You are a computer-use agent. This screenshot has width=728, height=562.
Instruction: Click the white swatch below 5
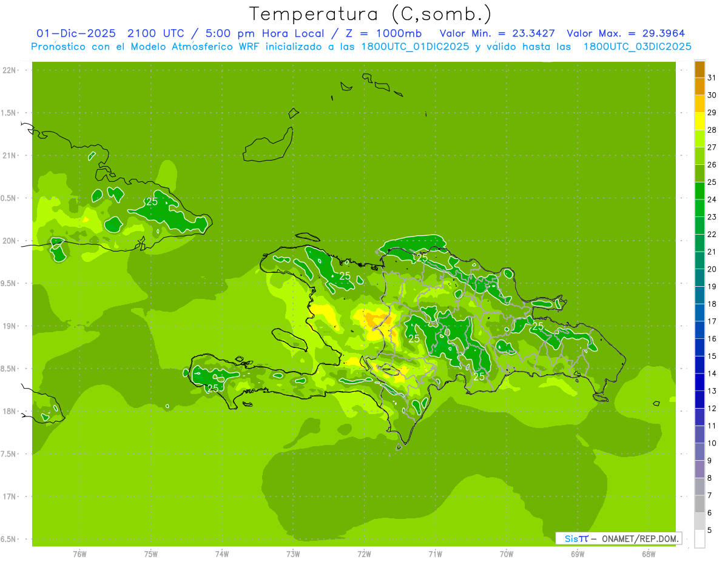(x=699, y=539)
